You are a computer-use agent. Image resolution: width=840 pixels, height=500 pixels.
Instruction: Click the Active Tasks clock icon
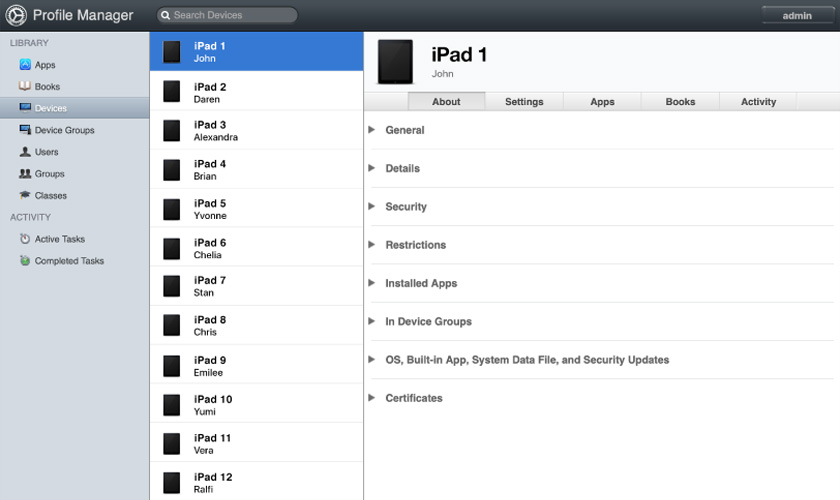coord(25,238)
